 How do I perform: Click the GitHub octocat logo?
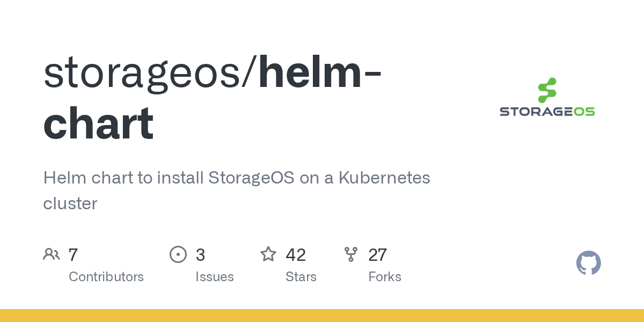(589, 263)
